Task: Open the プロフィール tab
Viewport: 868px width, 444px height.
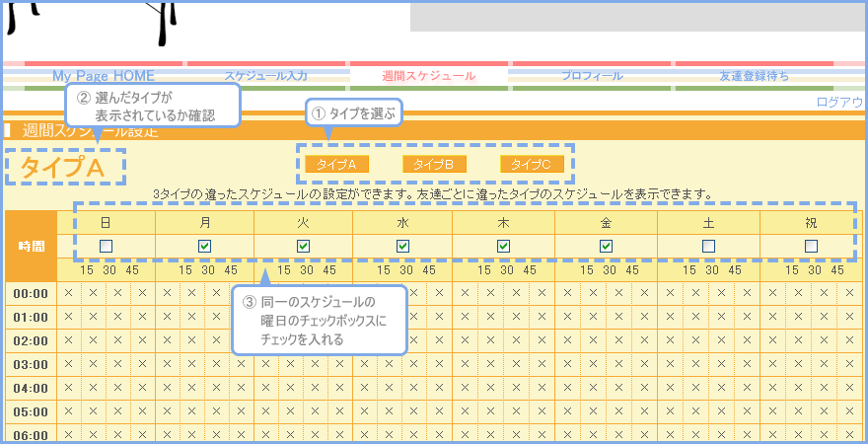Action: point(592,76)
